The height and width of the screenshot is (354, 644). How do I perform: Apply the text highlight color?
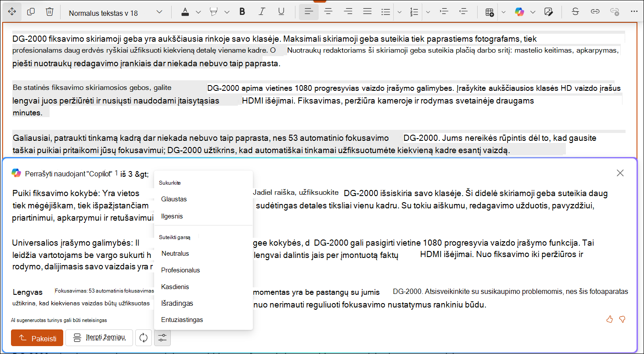[214, 12]
